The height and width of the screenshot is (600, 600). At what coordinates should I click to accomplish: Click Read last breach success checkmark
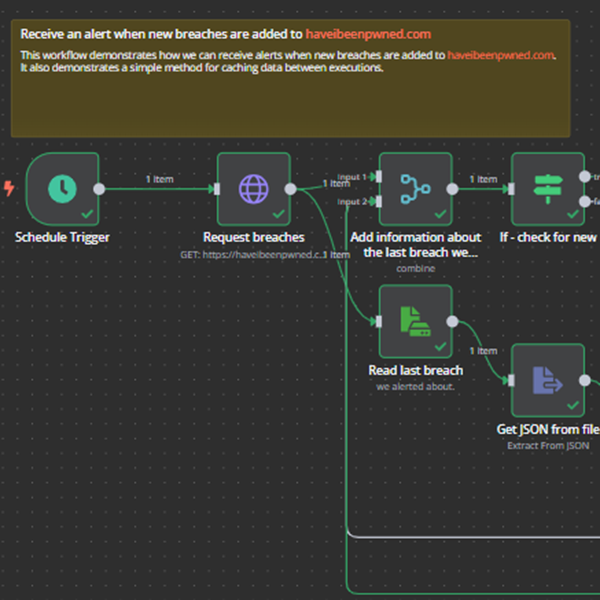point(440,346)
